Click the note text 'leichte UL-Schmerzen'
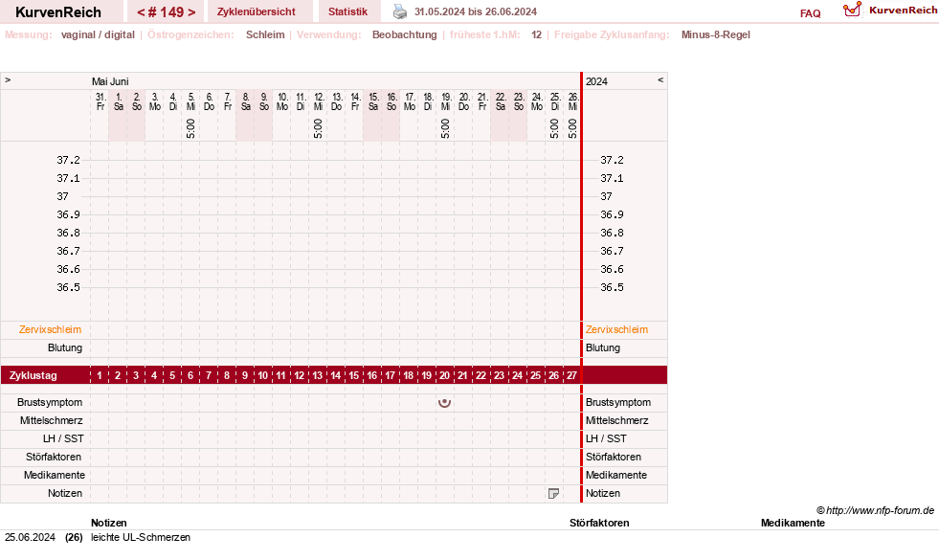The height and width of the screenshot is (560, 939). point(141,537)
